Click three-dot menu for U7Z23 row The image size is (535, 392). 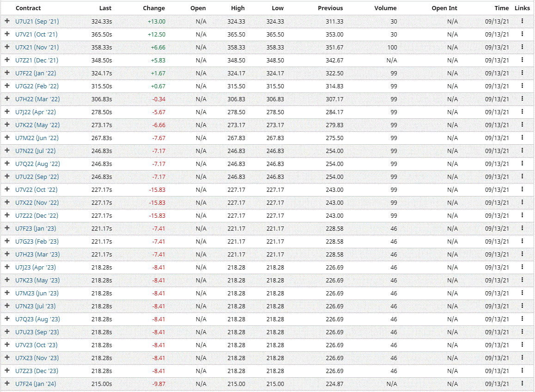pos(522,370)
